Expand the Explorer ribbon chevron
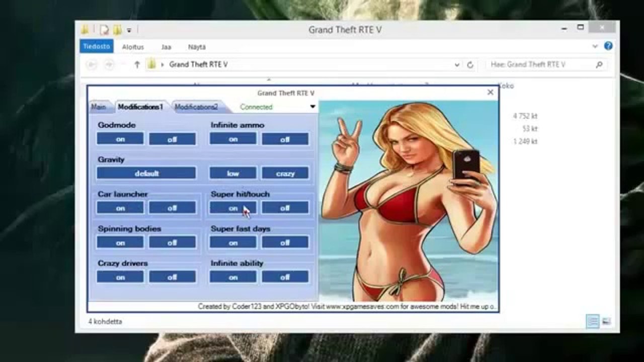644x362 pixels. (595, 46)
